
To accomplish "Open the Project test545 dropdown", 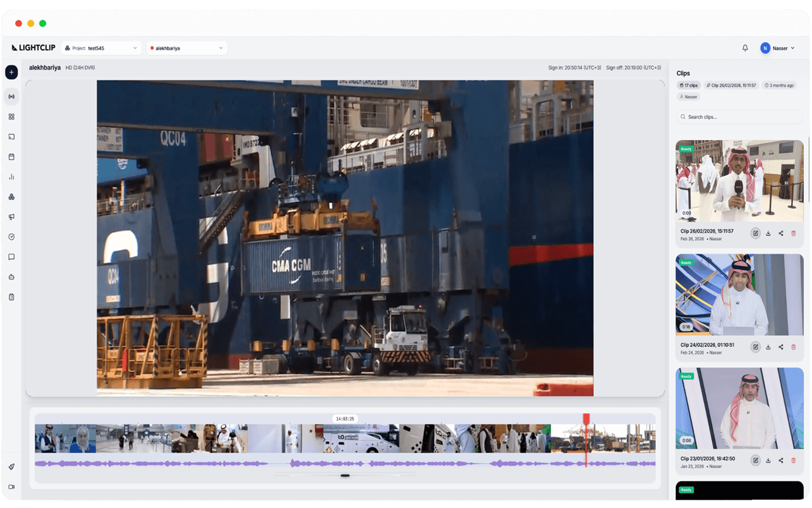I will click(101, 48).
